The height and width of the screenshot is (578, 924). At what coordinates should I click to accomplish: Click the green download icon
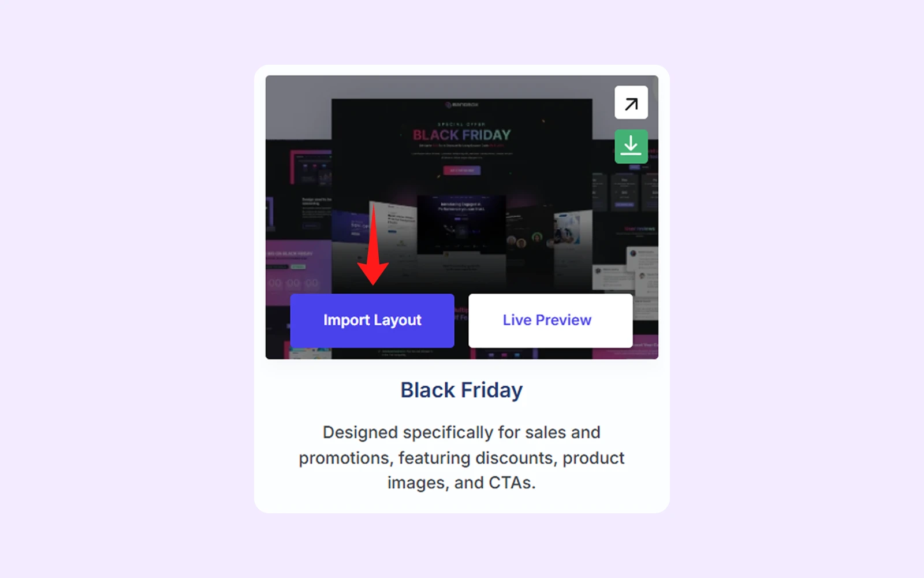pyautogui.click(x=631, y=146)
